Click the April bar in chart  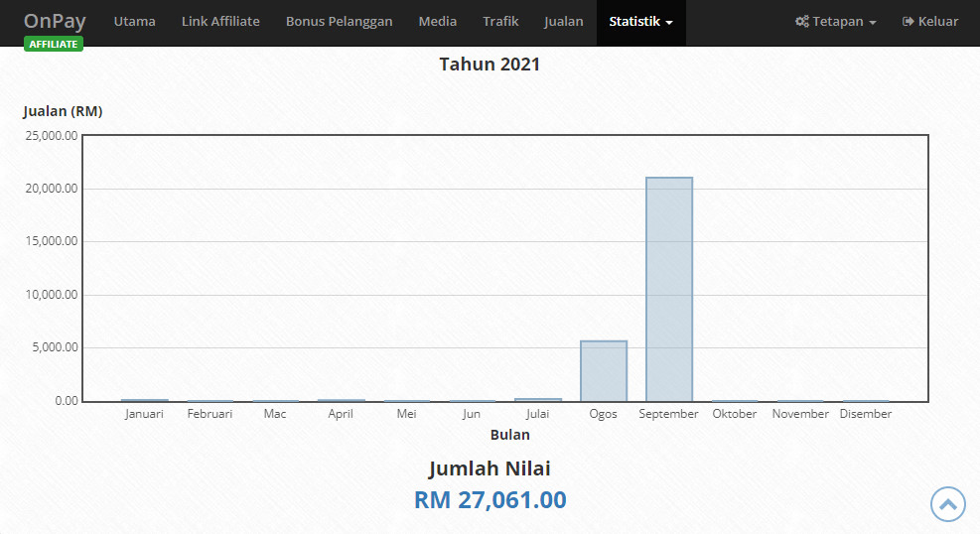coord(342,400)
